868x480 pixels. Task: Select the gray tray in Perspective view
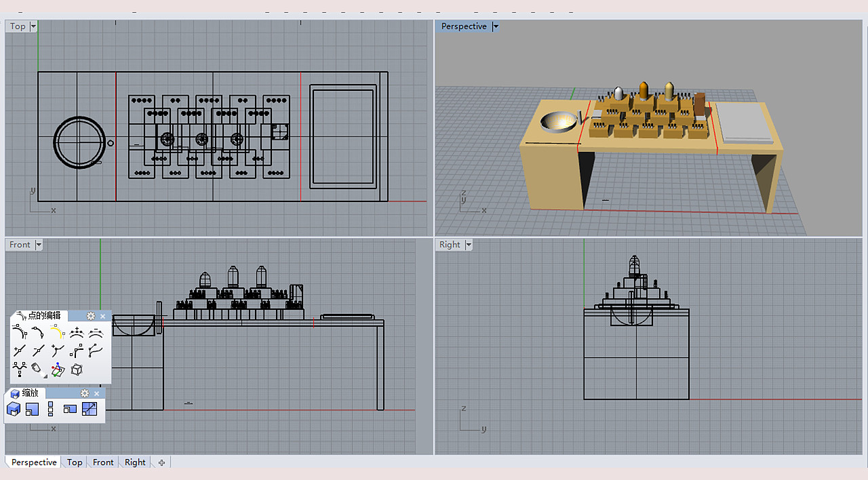pos(745,122)
